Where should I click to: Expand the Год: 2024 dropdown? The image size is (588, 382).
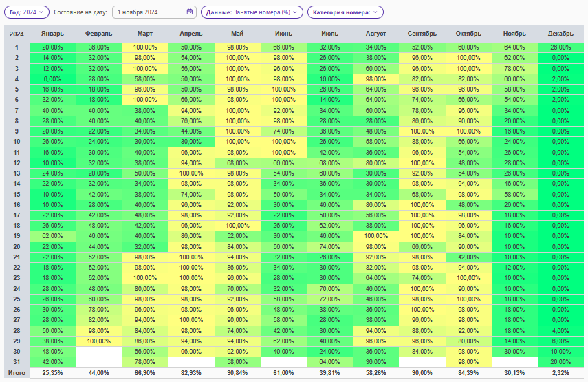tap(27, 12)
